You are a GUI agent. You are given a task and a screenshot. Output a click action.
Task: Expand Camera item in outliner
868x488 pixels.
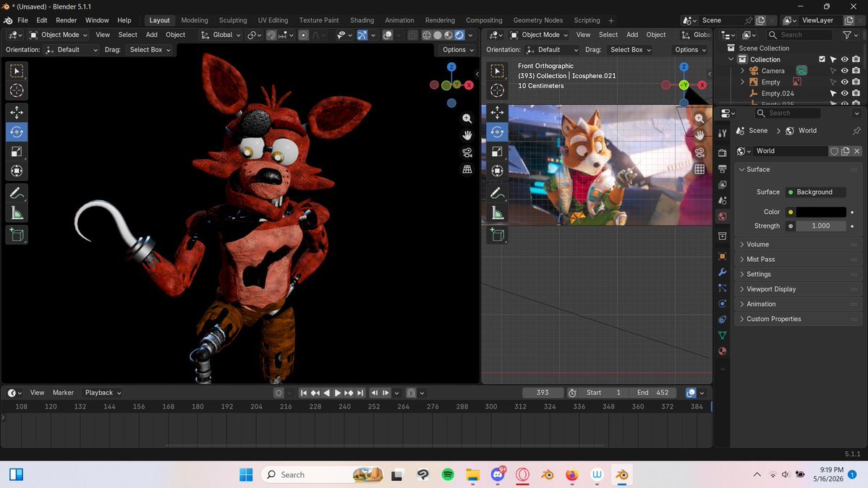point(742,71)
